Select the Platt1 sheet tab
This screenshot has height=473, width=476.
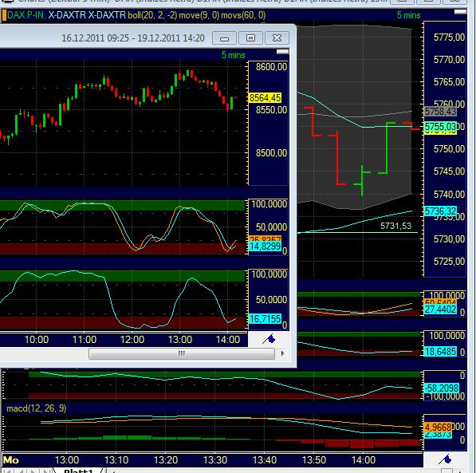(80, 471)
